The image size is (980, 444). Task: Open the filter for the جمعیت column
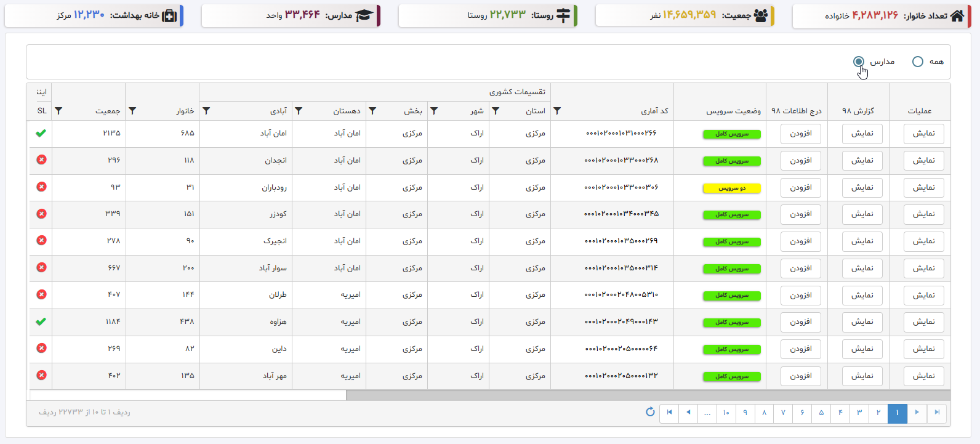[58, 111]
